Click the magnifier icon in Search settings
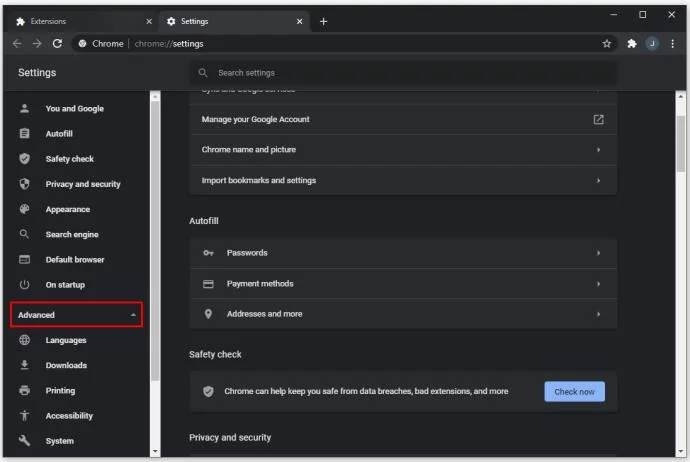 pyautogui.click(x=203, y=73)
